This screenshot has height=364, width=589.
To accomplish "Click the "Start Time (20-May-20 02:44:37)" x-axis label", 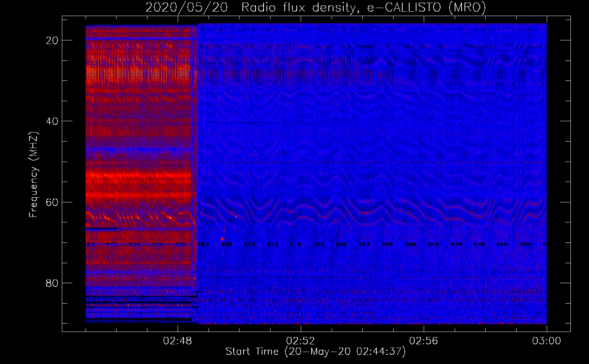I will coord(316,352).
